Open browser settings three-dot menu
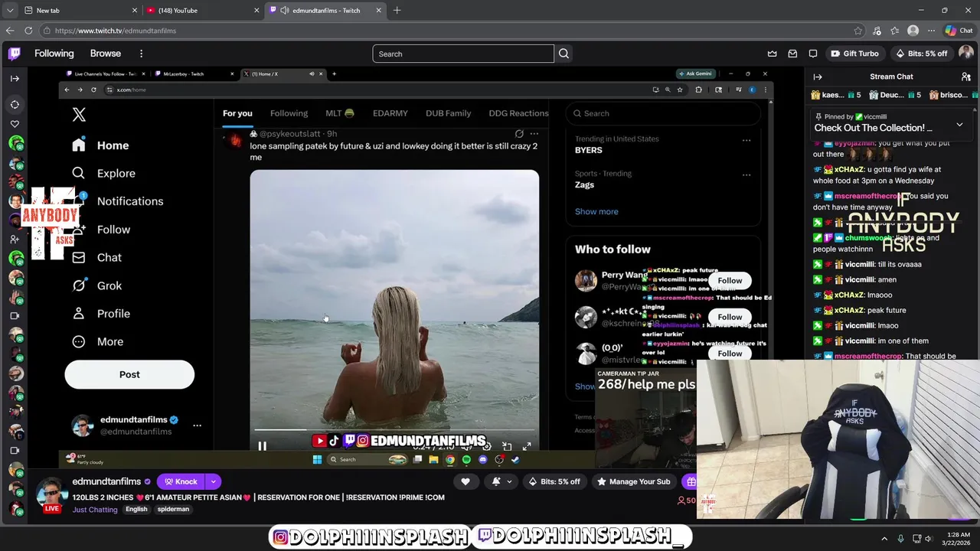This screenshot has height=551, width=980. pyautogui.click(x=931, y=31)
